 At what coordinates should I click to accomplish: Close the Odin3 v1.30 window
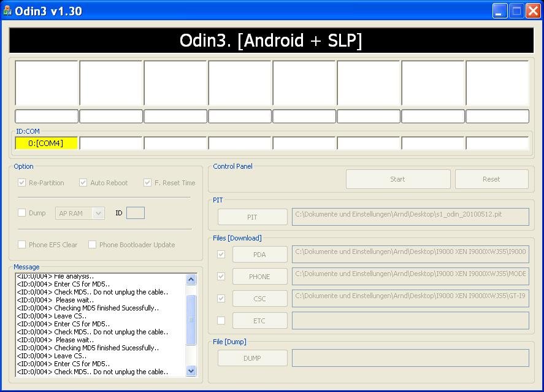pos(533,11)
